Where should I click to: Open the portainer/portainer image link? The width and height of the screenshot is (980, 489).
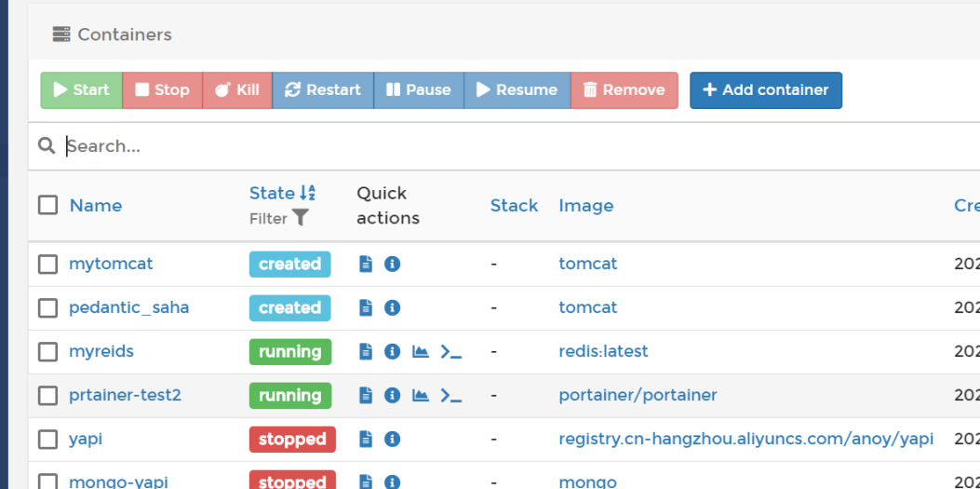(x=638, y=395)
